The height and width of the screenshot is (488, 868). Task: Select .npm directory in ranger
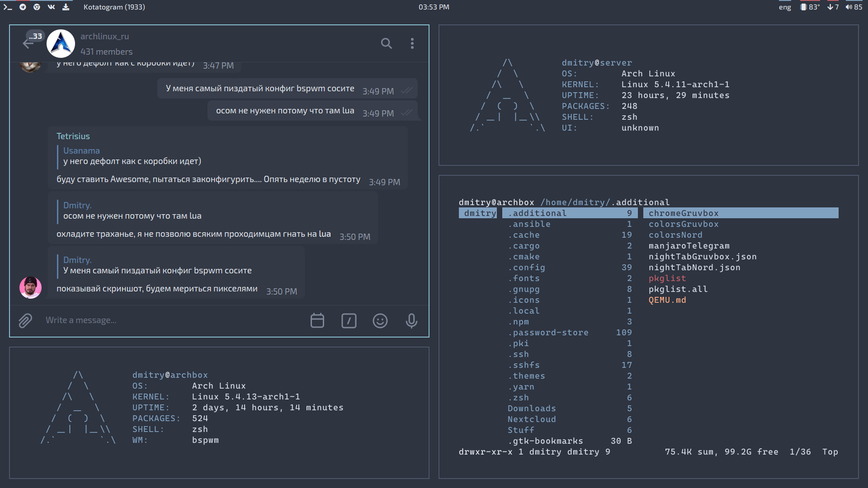[570, 322]
